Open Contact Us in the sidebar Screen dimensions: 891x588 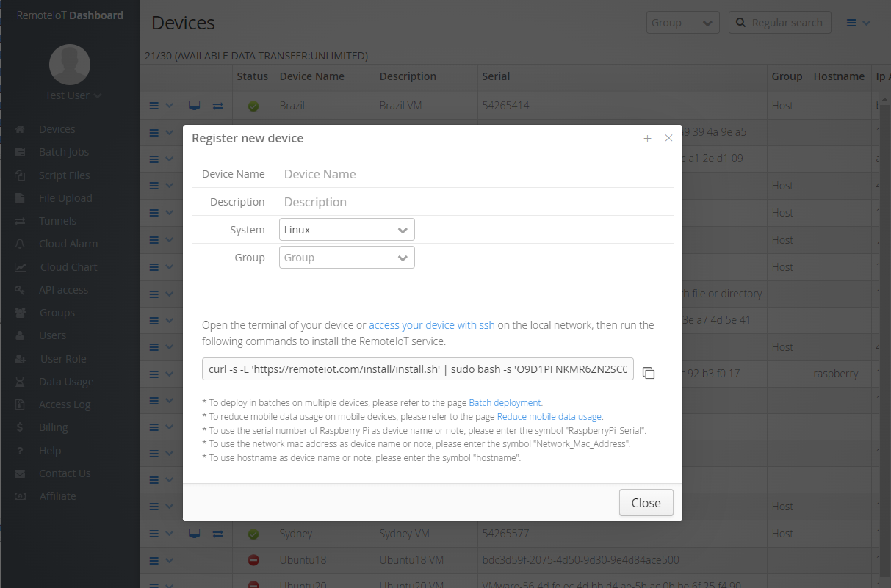click(65, 473)
